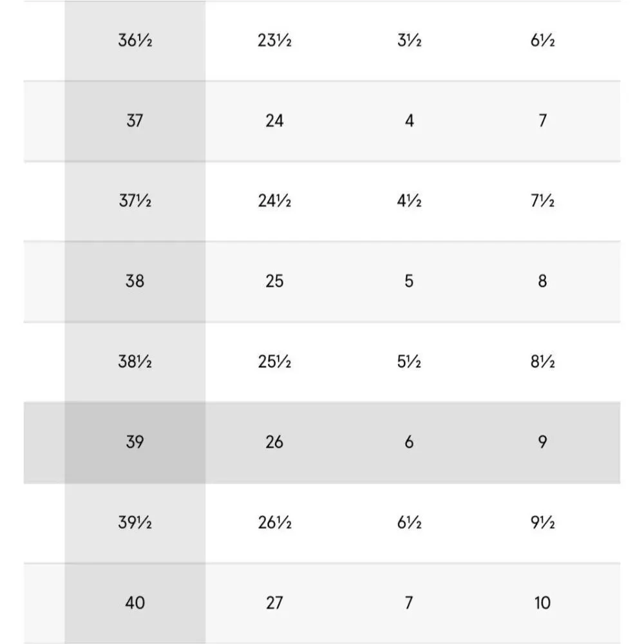Click the 27 value in the last row

pos(274,603)
